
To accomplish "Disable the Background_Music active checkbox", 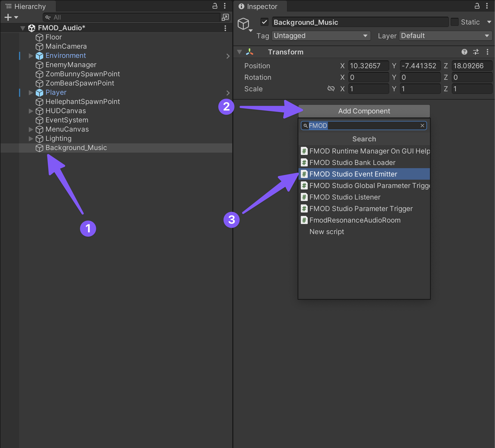I will pos(264,22).
